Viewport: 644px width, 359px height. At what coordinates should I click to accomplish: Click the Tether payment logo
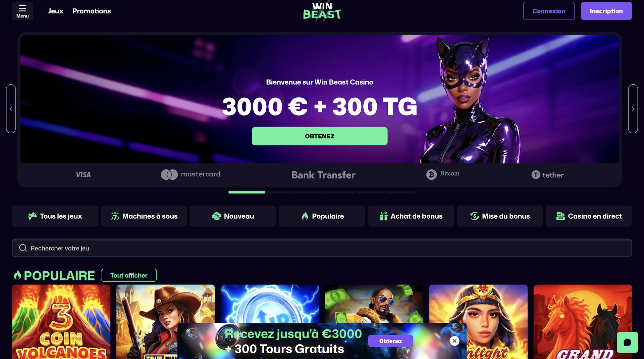[x=547, y=175]
